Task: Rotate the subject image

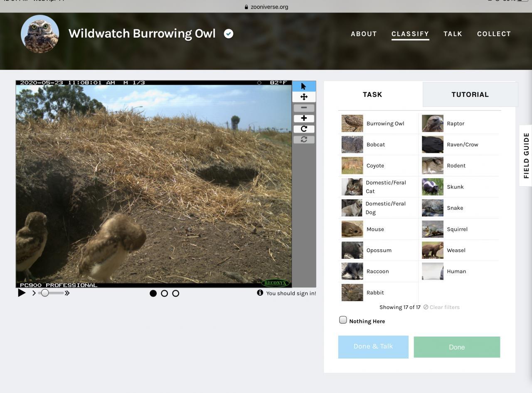Action: coord(304,129)
